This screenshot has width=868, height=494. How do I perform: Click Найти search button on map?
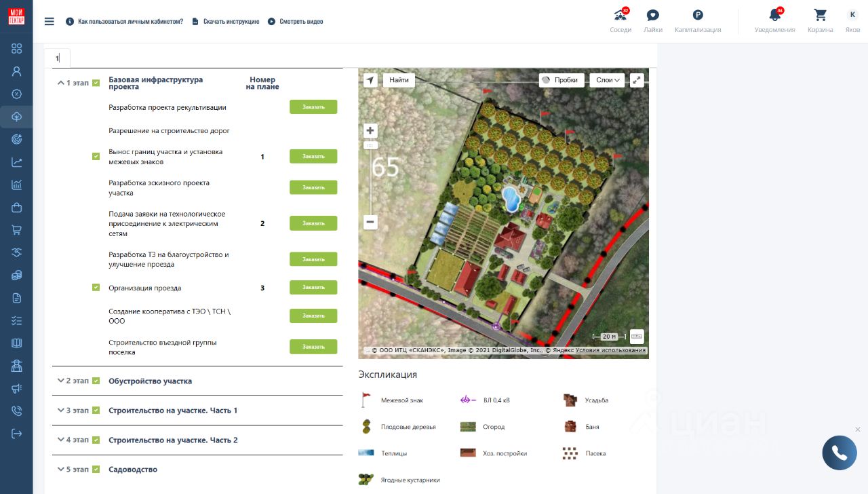pyautogui.click(x=399, y=80)
